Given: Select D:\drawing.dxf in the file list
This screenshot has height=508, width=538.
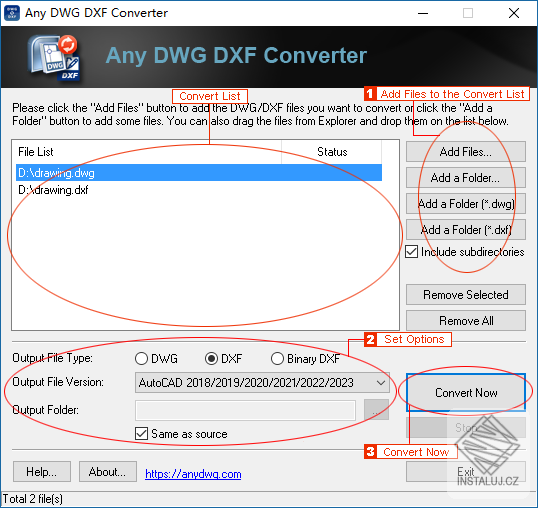Looking at the screenshot, I should [199, 190].
